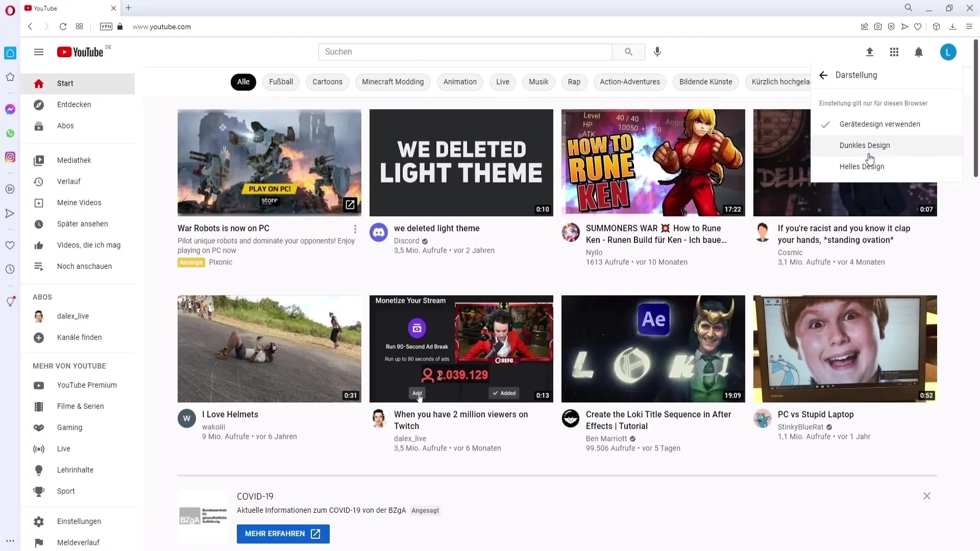Click the search magnifier button
The height and width of the screenshot is (551, 980).
click(628, 52)
